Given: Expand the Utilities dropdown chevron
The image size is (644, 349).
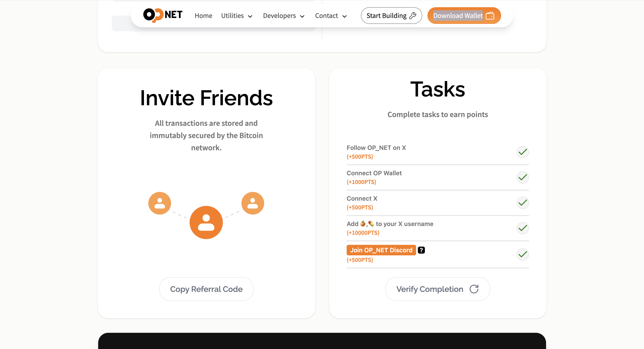Looking at the screenshot, I should click(x=250, y=16).
